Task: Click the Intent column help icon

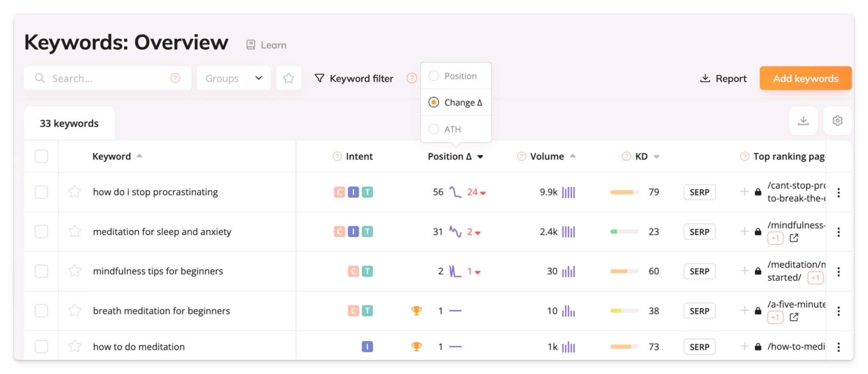Action: pyautogui.click(x=337, y=157)
